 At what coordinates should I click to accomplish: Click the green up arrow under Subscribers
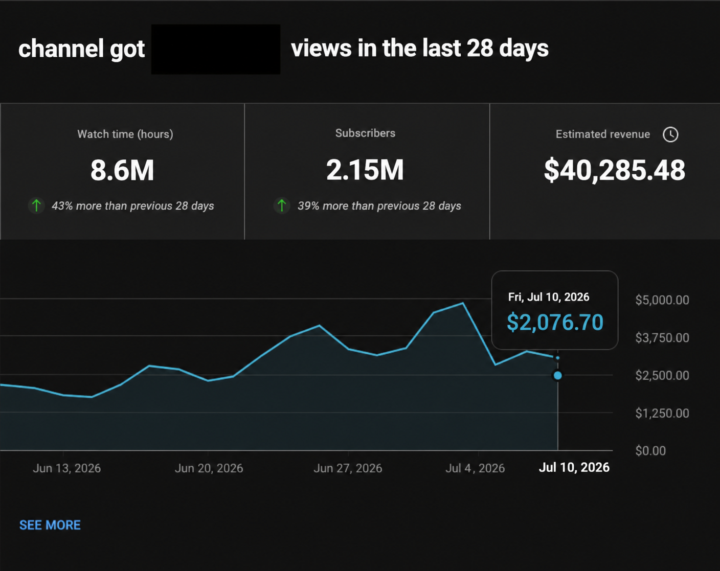[282, 206]
